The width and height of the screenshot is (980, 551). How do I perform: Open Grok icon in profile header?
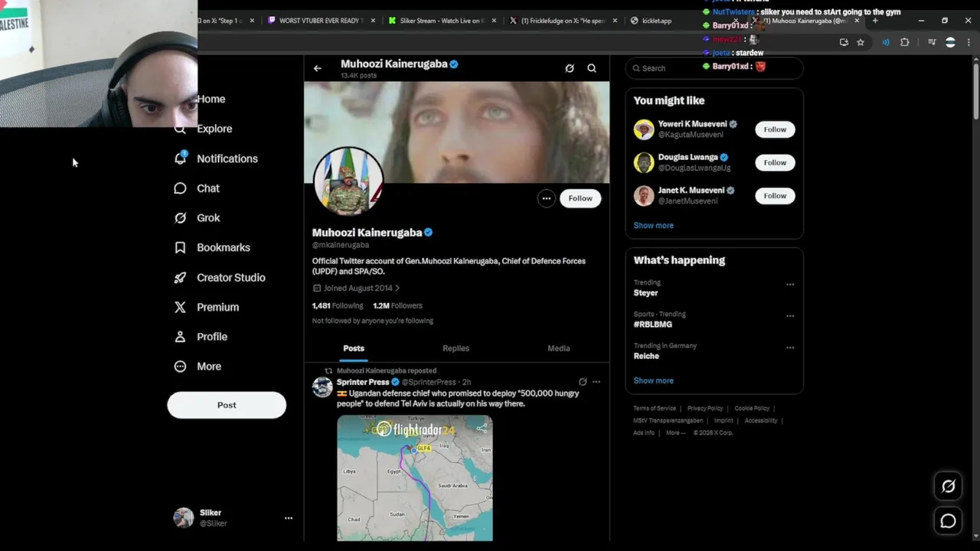tap(570, 68)
